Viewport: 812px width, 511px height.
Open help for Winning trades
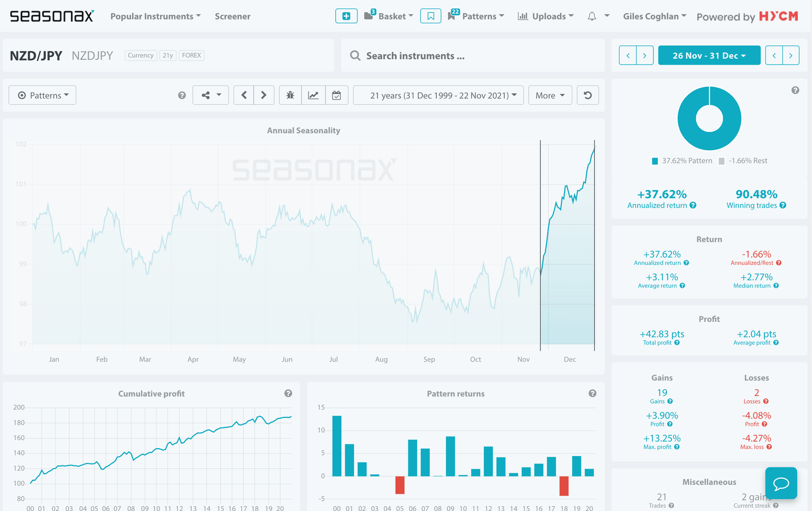[783, 205]
